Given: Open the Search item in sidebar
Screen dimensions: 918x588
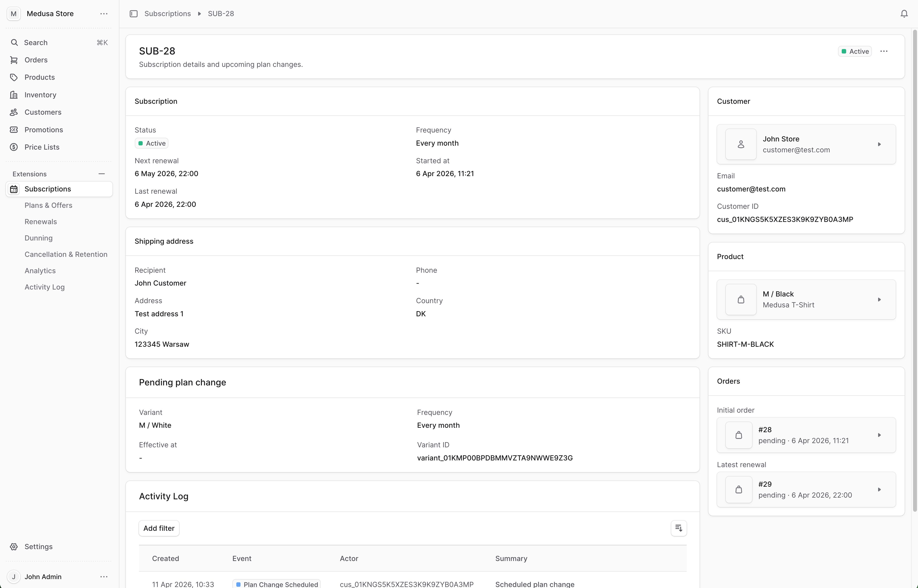Looking at the screenshot, I should pos(59,42).
